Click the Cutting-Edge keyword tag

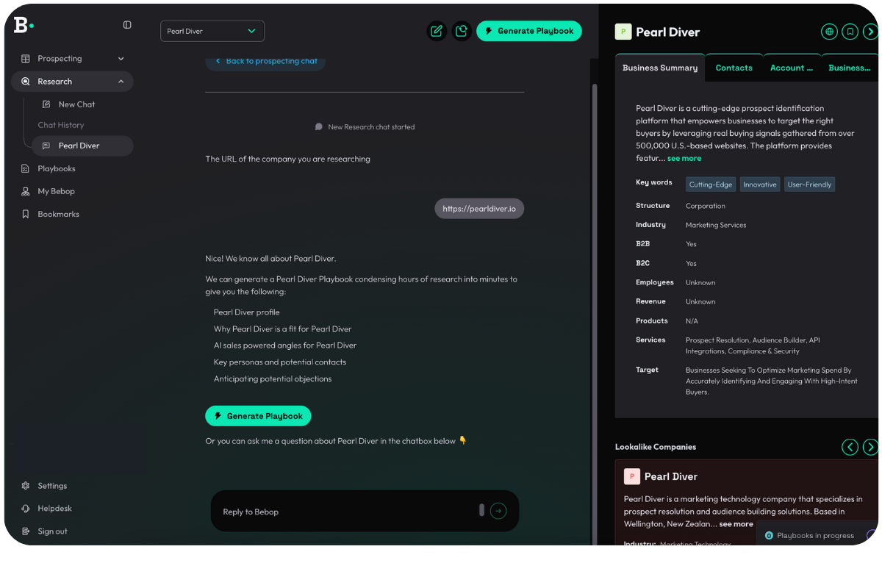point(711,184)
